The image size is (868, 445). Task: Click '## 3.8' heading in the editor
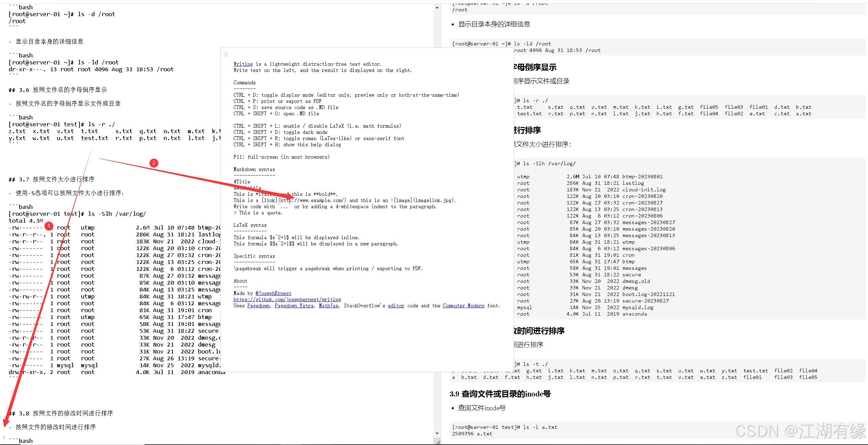(61, 413)
